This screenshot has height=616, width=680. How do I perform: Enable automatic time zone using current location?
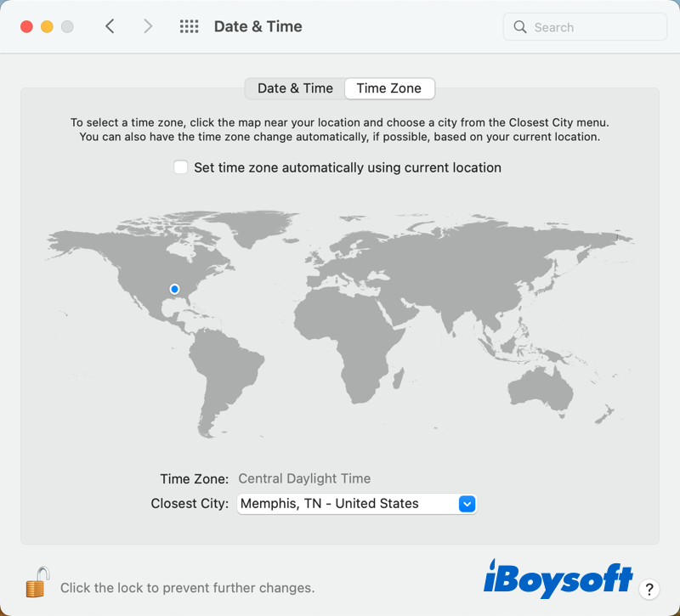[180, 167]
